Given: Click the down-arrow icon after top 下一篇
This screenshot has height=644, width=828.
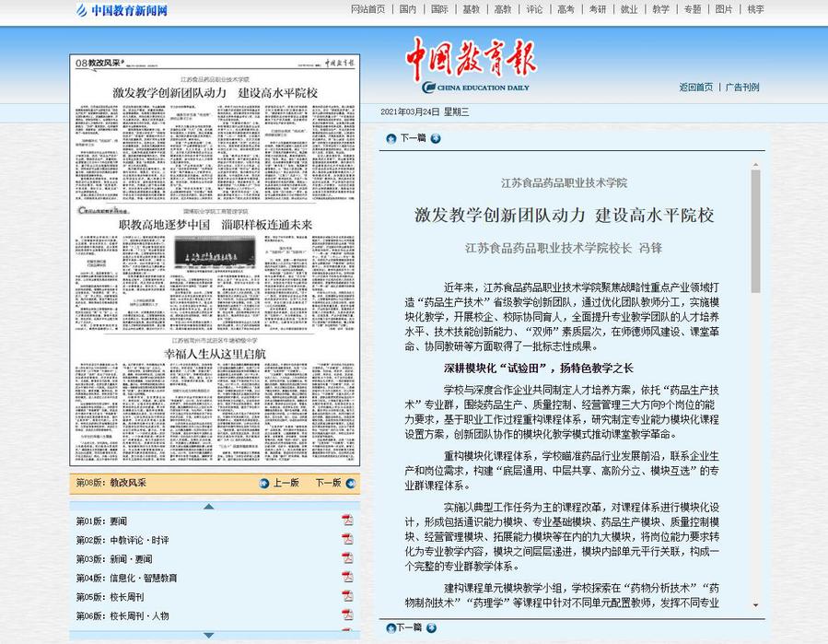Looking at the screenshot, I should coord(436,139).
